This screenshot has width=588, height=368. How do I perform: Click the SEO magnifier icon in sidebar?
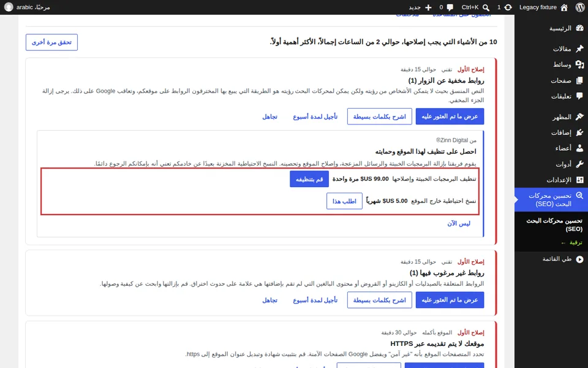pos(580,196)
